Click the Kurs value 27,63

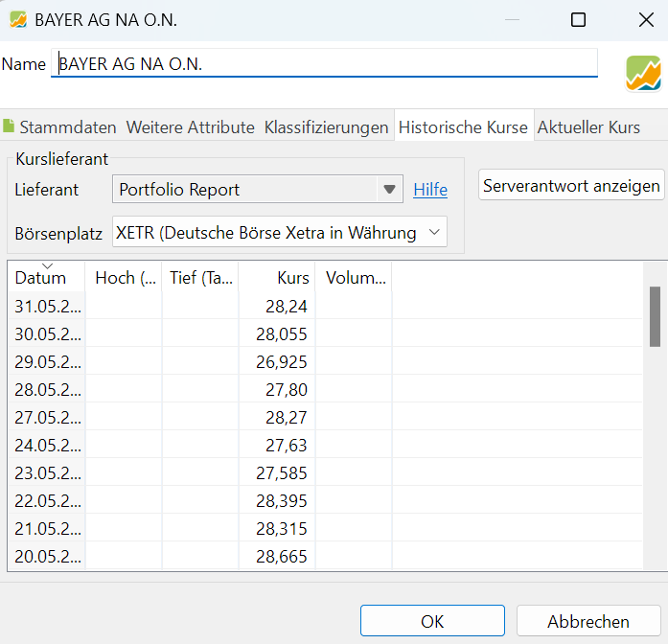tap(287, 445)
